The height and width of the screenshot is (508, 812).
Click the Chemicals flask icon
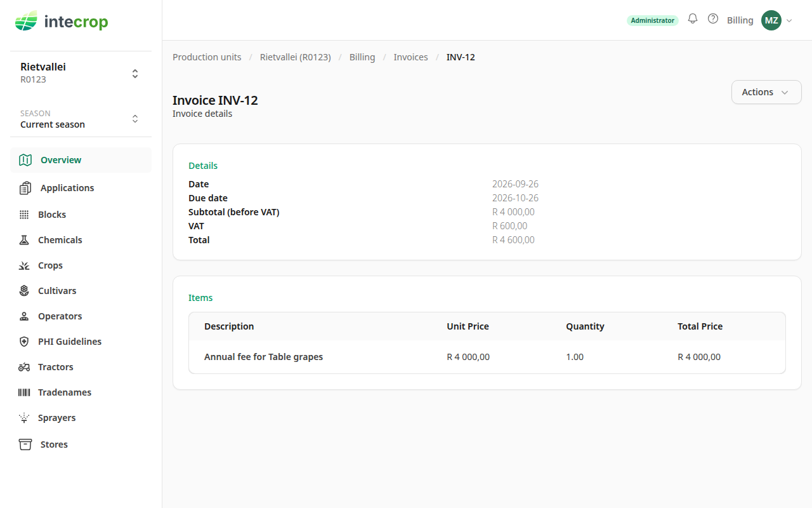click(x=24, y=240)
